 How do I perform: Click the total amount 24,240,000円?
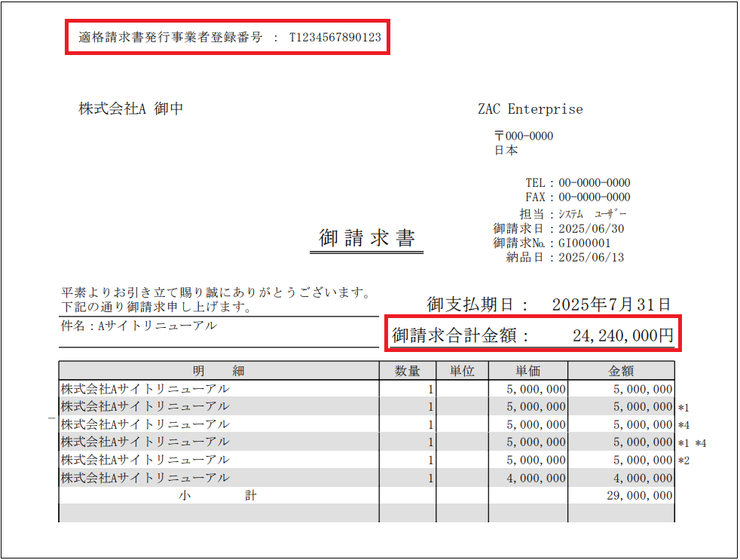pyautogui.click(x=622, y=336)
